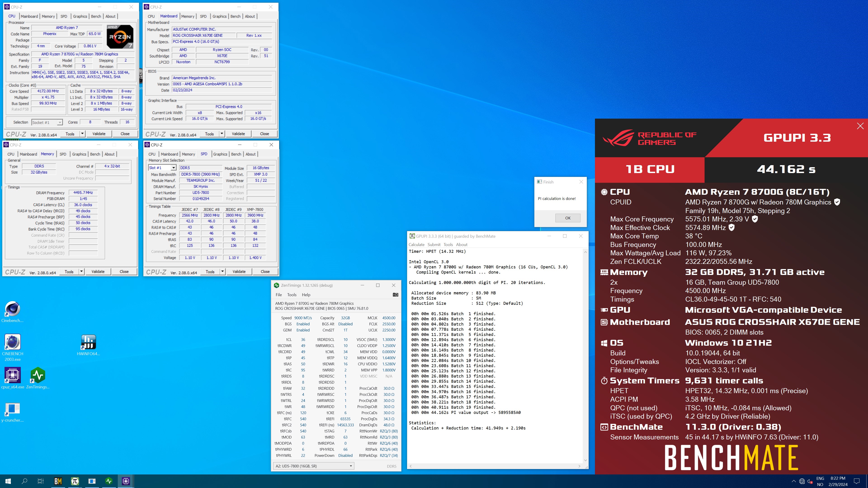Open the Socket #1 selection dropdown
This screenshot has width=868, height=488.
pyautogui.click(x=47, y=122)
